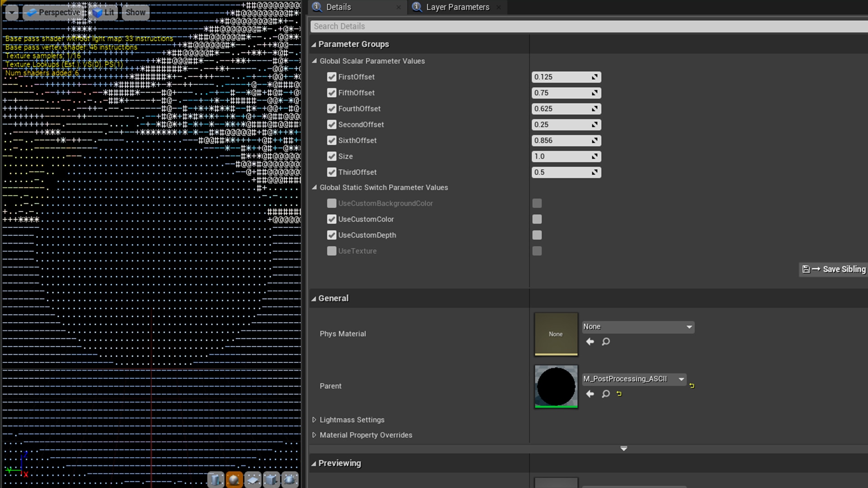Click the browse magnifier icon for Parent material

coord(606,394)
